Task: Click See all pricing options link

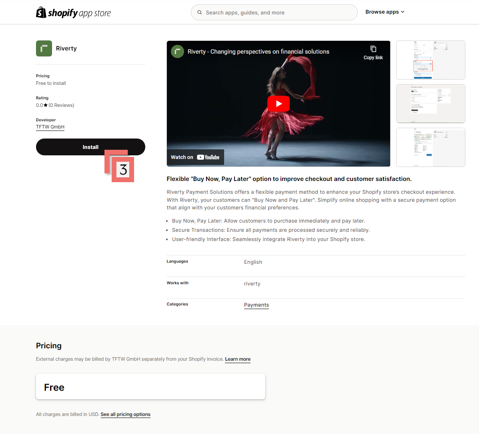Action: tap(125, 414)
